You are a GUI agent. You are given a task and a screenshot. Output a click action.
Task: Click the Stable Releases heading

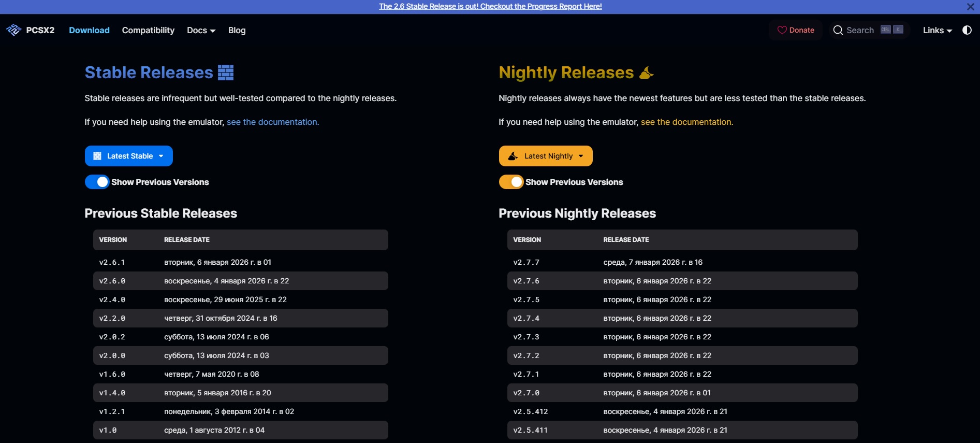pyautogui.click(x=149, y=73)
